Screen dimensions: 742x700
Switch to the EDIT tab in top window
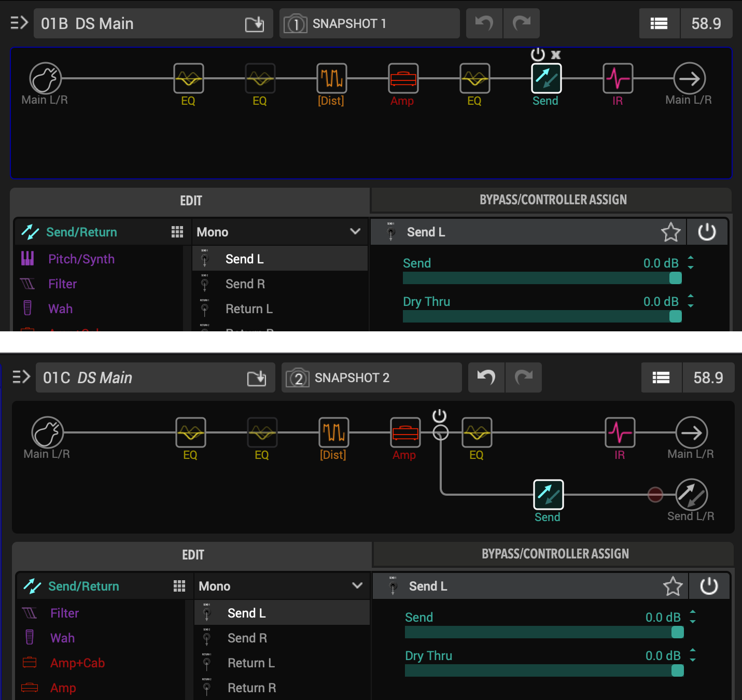tap(190, 201)
